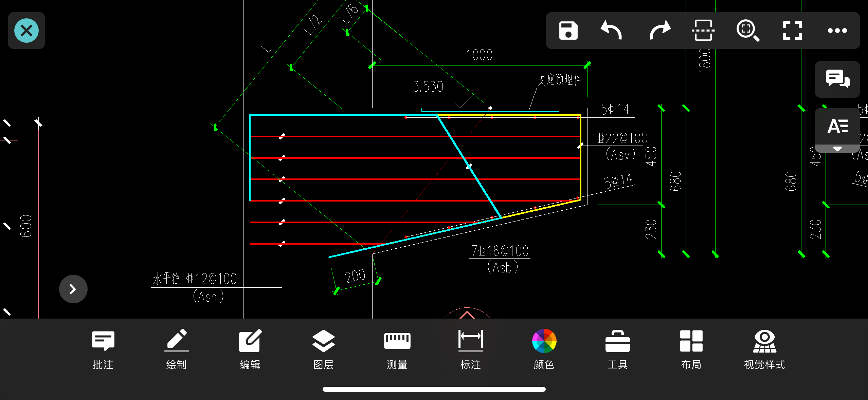Select the 3.530 elevation label

click(x=428, y=87)
